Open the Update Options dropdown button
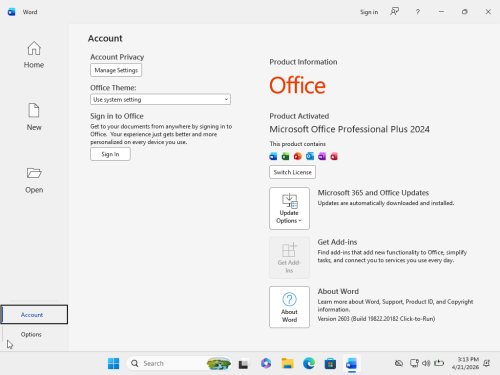The height and width of the screenshot is (375, 500). (x=289, y=208)
